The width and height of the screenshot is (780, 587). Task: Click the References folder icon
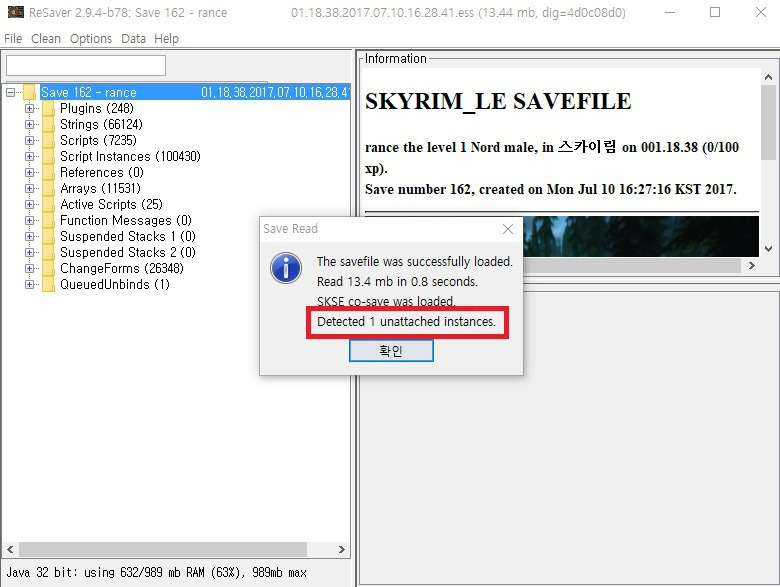tap(48, 172)
